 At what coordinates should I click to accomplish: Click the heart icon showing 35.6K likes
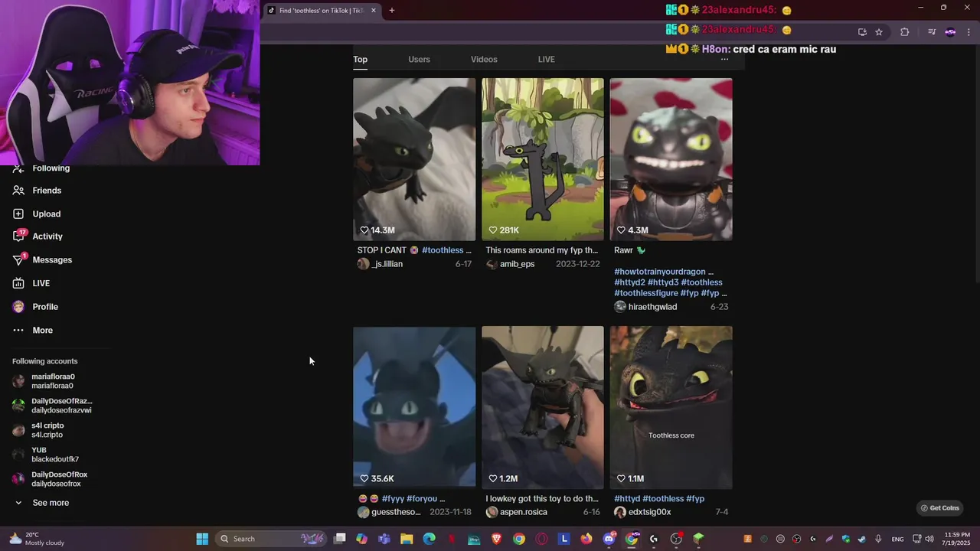pyautogui.click(x=364, y=479)
